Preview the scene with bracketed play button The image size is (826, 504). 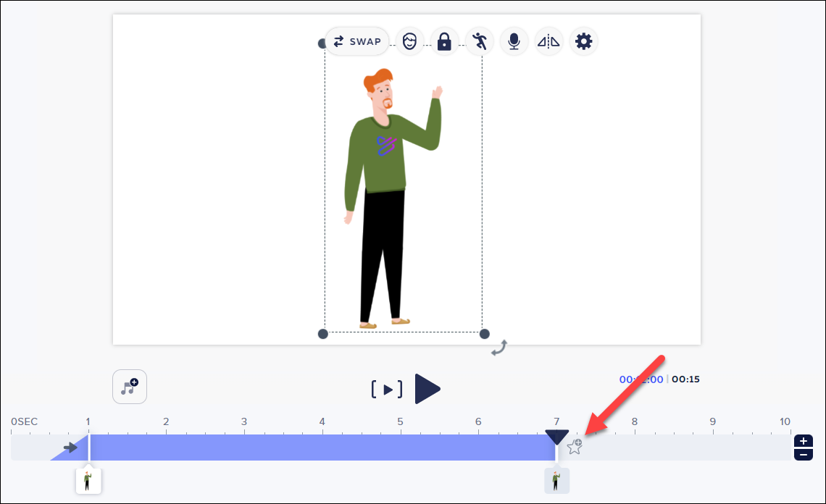coord(388,390)
